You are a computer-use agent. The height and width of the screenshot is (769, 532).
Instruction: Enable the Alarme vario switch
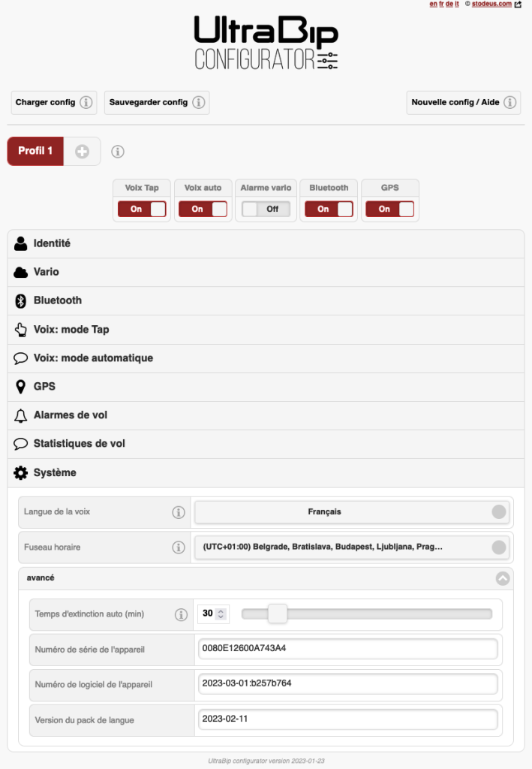(265, 210)
